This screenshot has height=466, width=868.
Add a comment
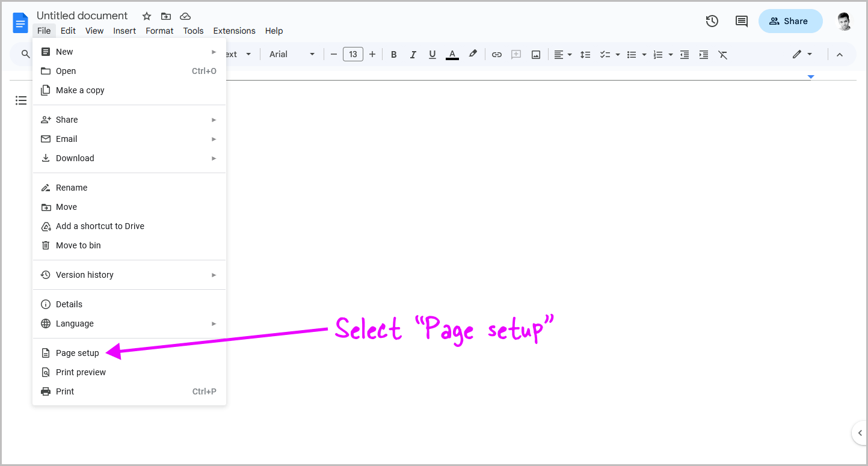(x=516, y=54)
